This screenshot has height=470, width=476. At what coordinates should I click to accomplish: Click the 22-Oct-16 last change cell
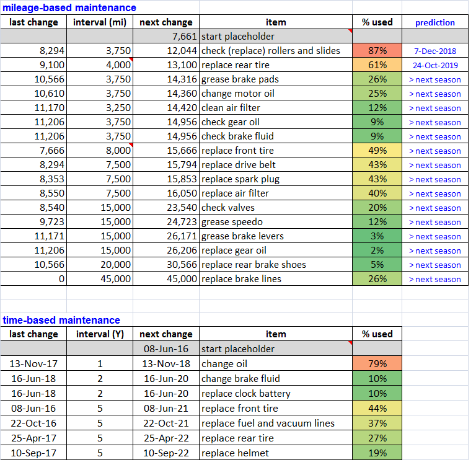click(33, 423)
